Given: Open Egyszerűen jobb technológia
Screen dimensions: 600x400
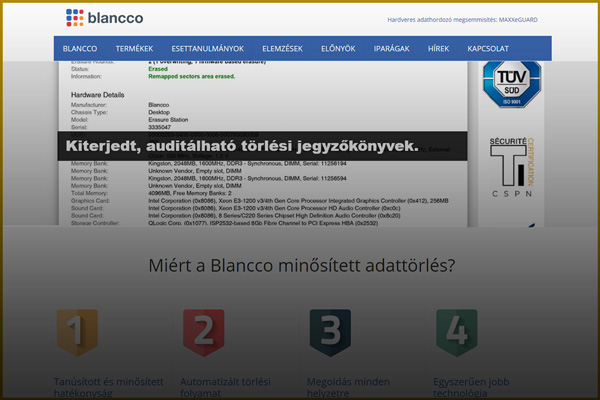Looking at the screenshot, I should [471, 387].
